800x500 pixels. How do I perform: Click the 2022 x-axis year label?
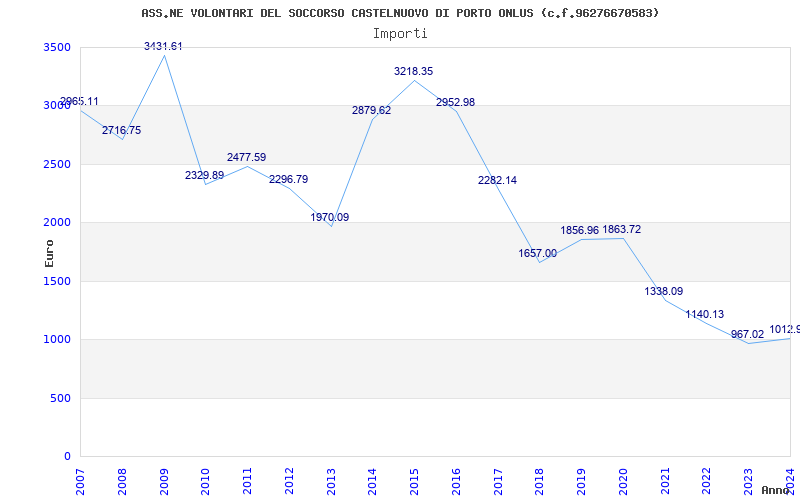[707, 481]
